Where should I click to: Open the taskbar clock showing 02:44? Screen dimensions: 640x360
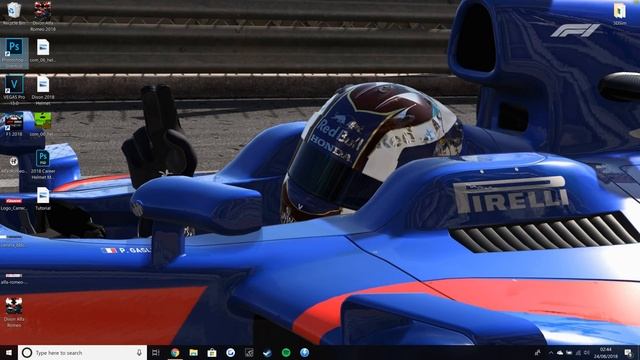[x=606, y=353]
